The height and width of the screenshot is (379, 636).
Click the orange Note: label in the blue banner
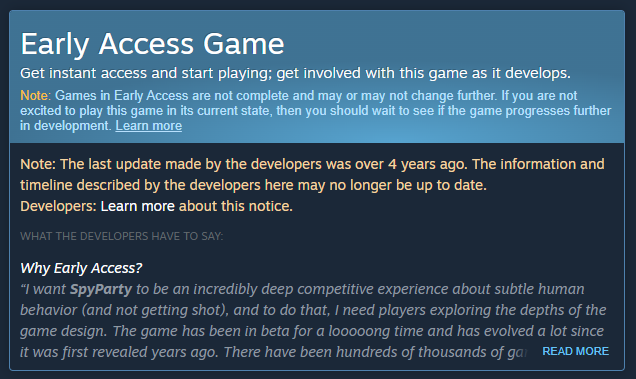click(35, 95)
